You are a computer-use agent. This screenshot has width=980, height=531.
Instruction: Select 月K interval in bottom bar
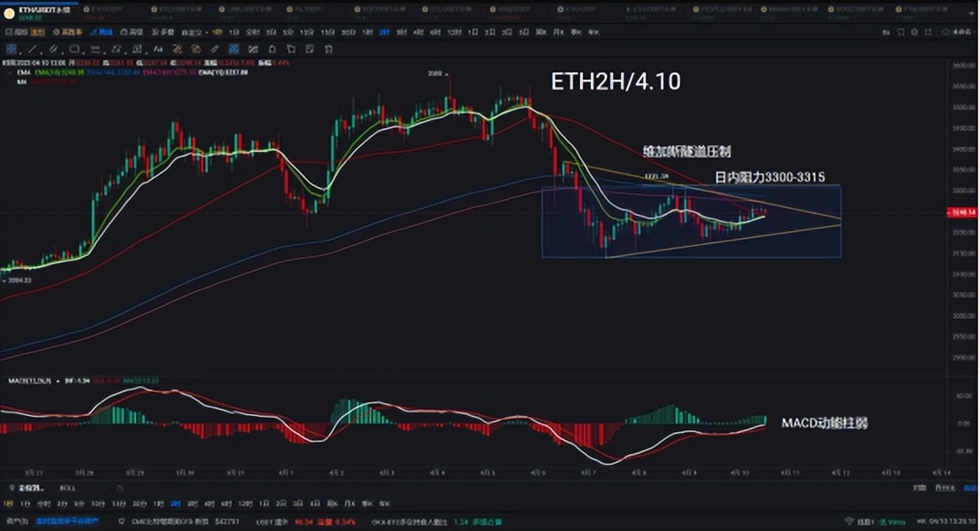pyautogui.click(x=349, y=504)
